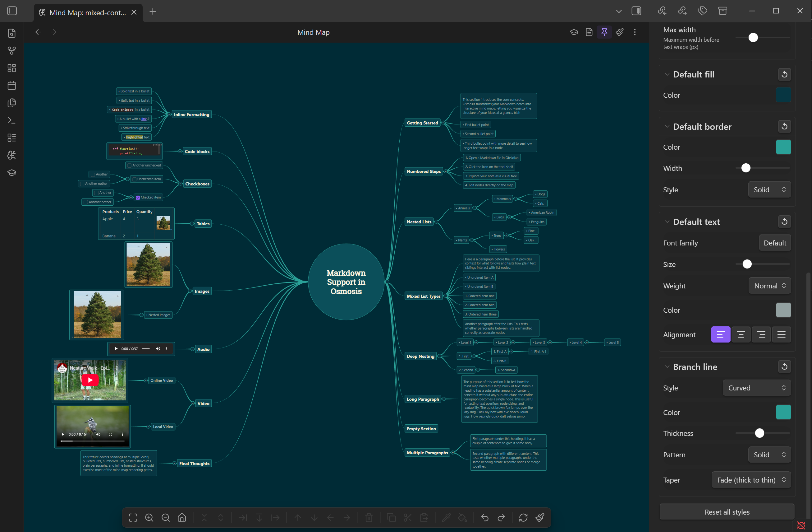Check the 'Another unchecked' checkbox node
This screenshot has height=532, width=812.
(x=129, y=165)
